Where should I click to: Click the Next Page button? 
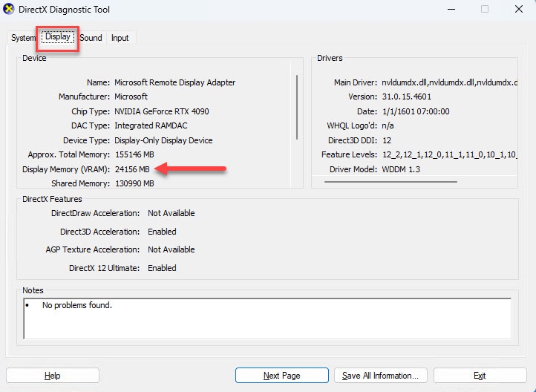click(281, 376)
